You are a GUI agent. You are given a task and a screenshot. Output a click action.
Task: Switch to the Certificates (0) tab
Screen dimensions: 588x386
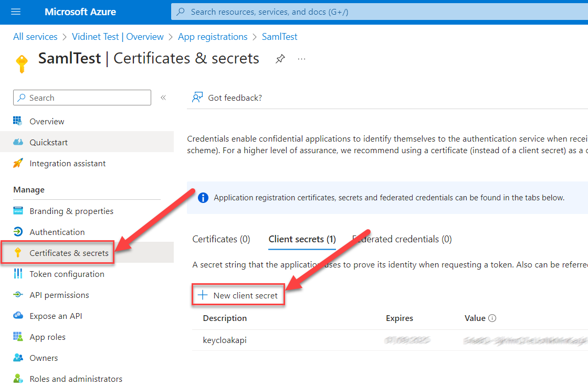point(221,239)
